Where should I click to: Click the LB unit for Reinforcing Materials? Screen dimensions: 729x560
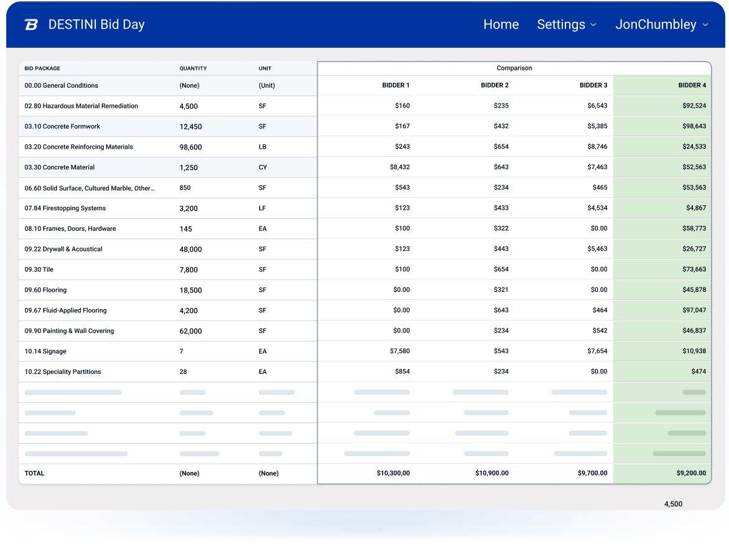(x=262, y=147)
